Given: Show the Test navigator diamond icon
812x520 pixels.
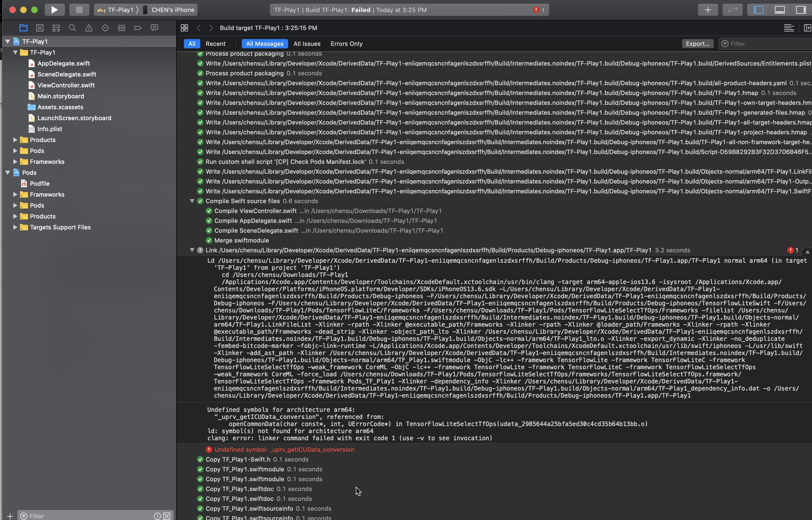Looking at the screenshot, I should (105, 28).
